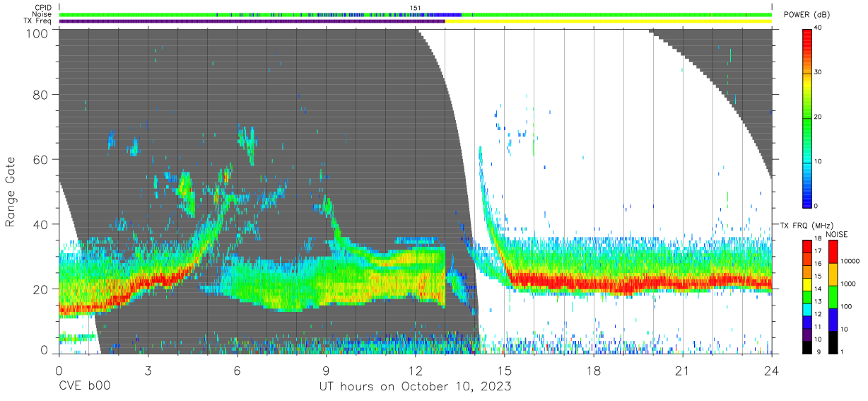Click the CVE b00 radar label
Viewport: 868px width, 401px height.
pyautogui.click(x=85, y=387)
